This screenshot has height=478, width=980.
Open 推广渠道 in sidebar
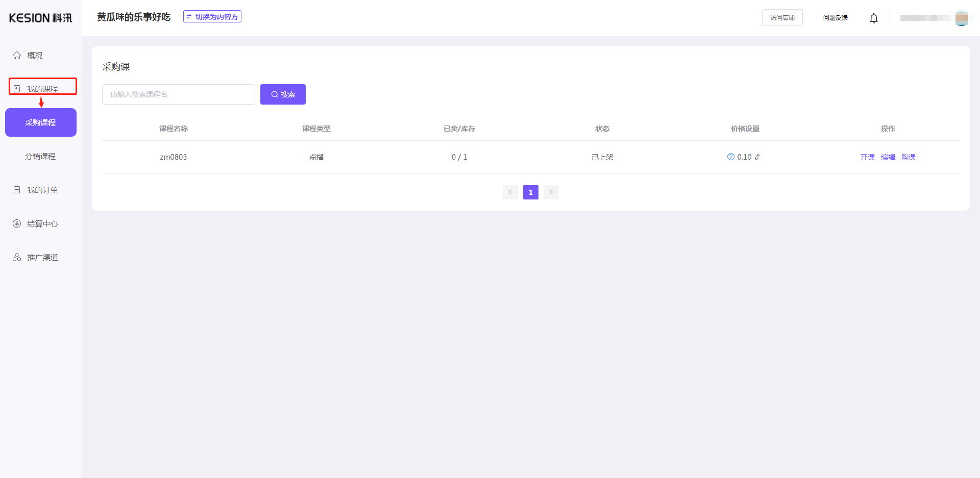pyautogui.click(x=42, y=257)
